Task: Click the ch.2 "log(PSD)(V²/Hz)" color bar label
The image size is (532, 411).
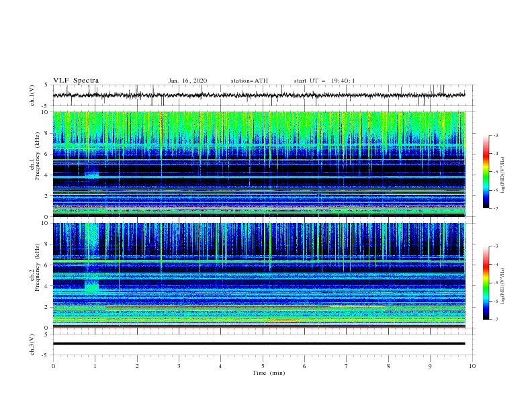Action: click(503, 285)
